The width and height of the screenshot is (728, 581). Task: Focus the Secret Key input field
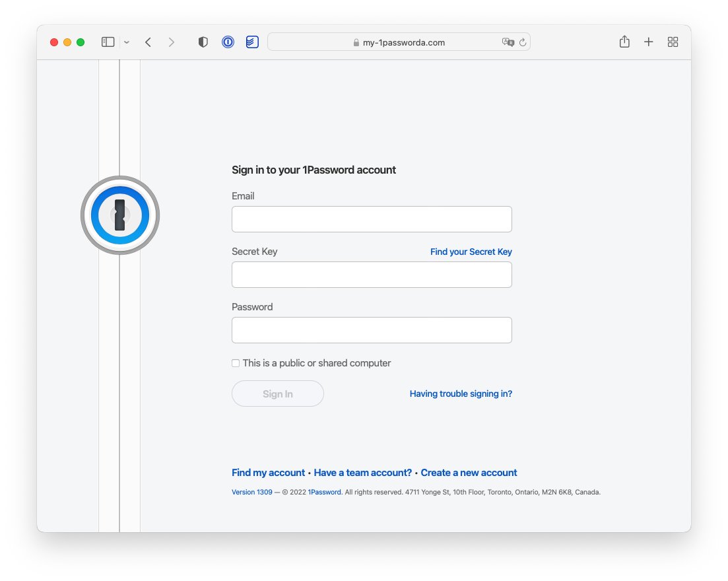[x=372, y=275]
